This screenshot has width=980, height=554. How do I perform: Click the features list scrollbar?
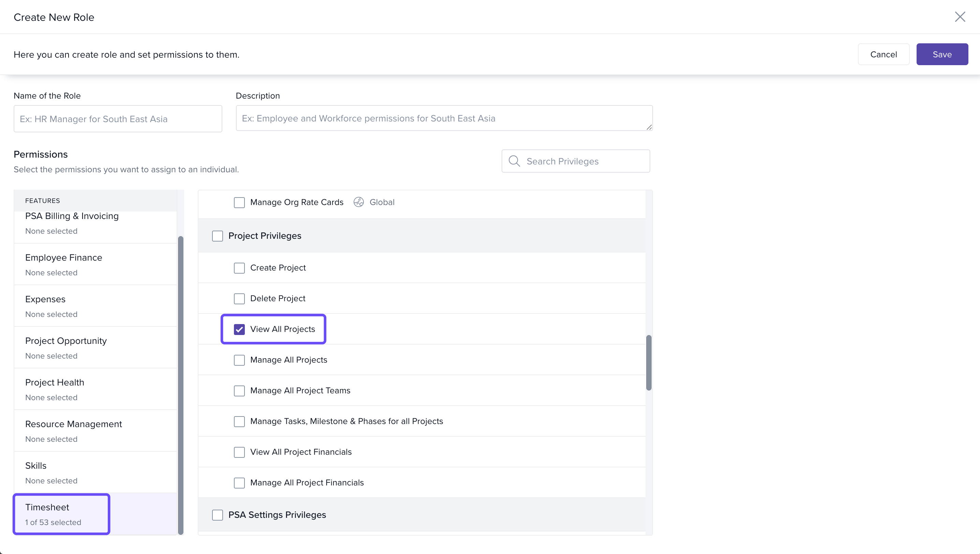pos(181,384)
